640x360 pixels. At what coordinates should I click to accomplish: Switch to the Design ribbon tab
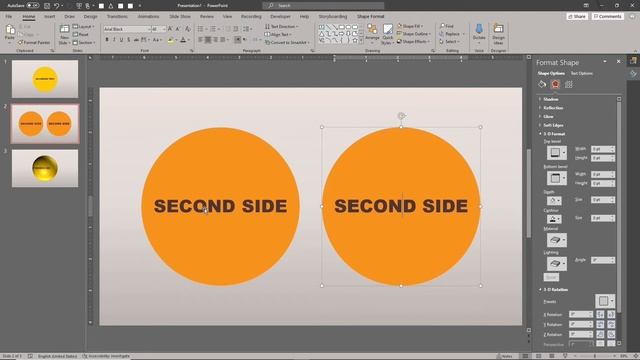pyautogui.click(x=91, y=17)
